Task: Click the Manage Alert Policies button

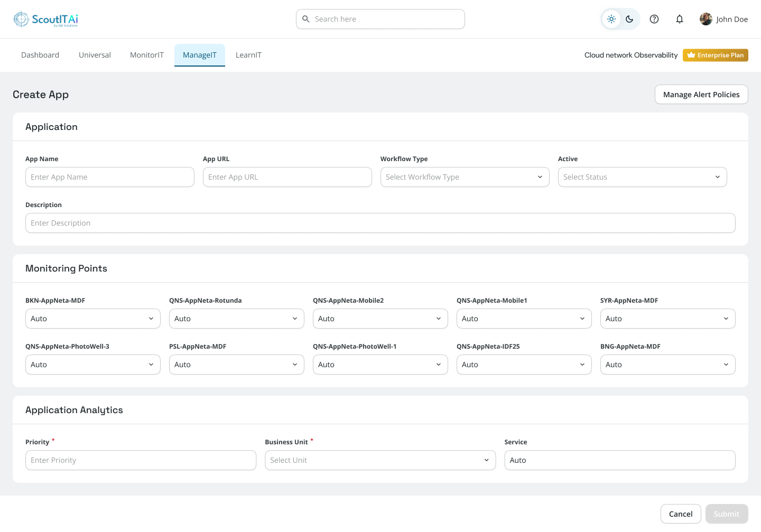Action: [x=701, y=95]
